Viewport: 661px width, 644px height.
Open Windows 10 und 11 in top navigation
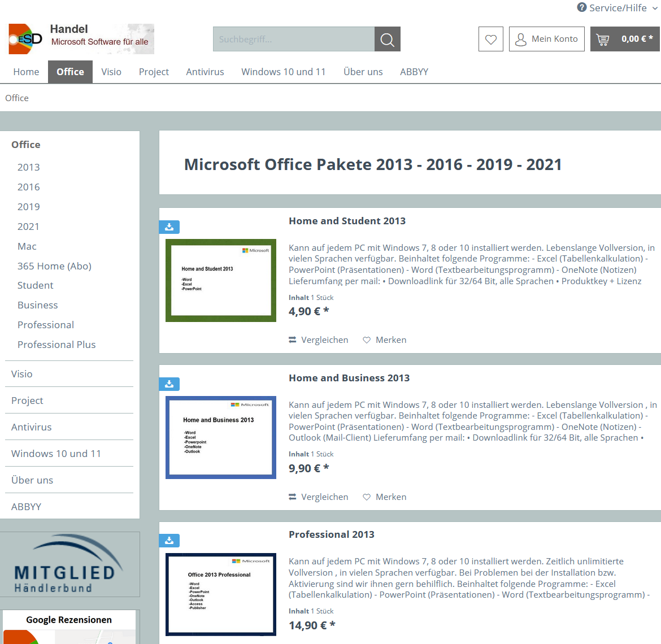tap(284, 72)
